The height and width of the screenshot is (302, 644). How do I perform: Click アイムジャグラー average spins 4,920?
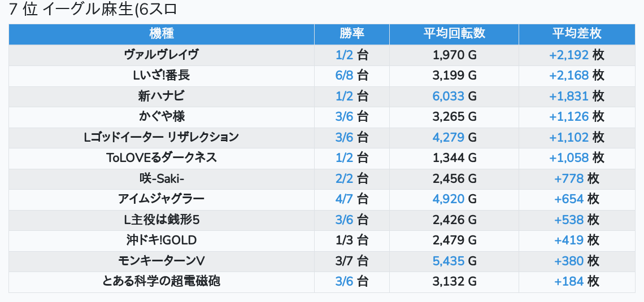449,199
